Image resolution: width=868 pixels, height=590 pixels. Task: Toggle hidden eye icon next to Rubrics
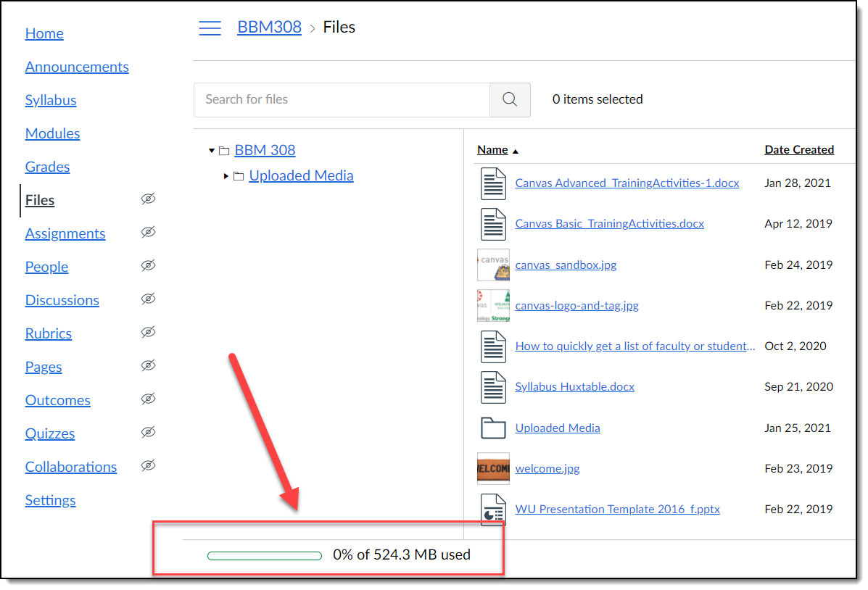click(x=148, y=332)
